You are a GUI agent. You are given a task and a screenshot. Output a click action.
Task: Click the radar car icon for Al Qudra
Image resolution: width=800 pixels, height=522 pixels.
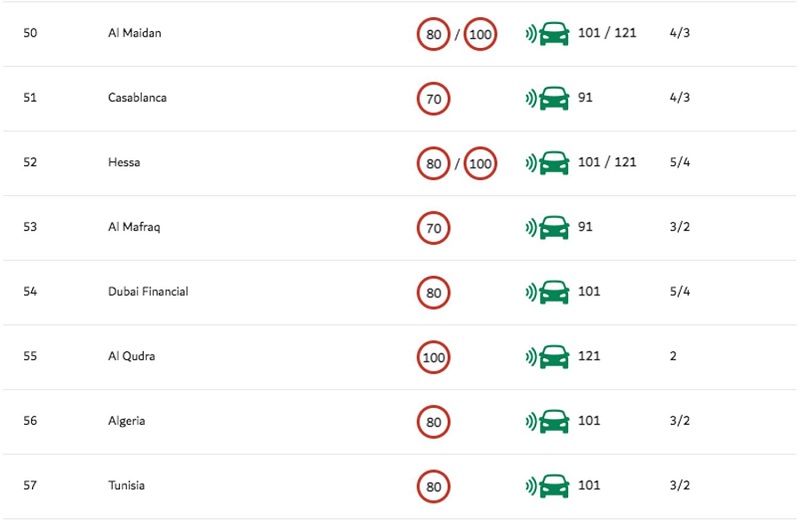[x=547, y=357]
